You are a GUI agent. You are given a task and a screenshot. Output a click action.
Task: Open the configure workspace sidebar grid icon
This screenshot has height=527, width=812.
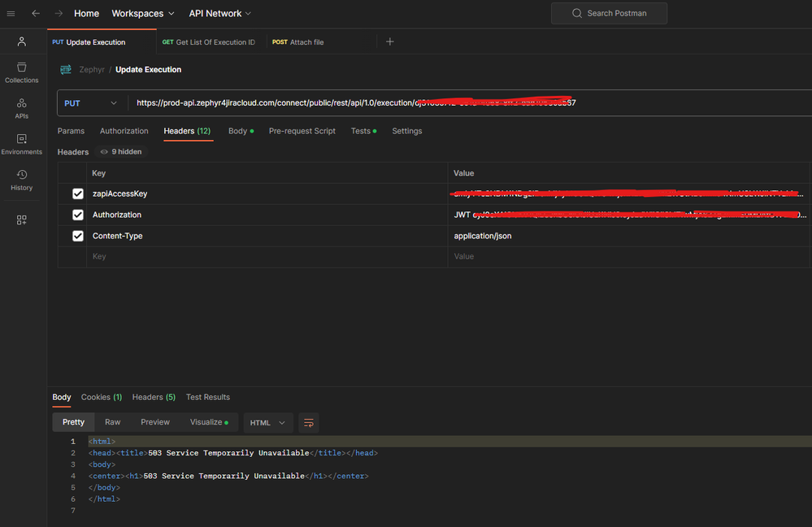tap(21, 220)
